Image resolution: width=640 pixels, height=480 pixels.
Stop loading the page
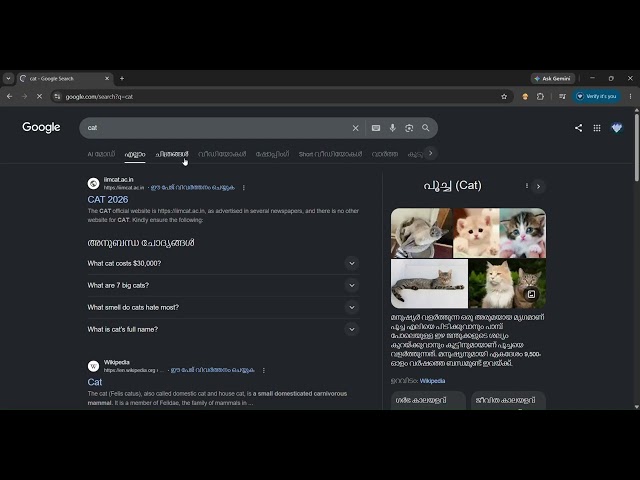(x=39, y=97)
